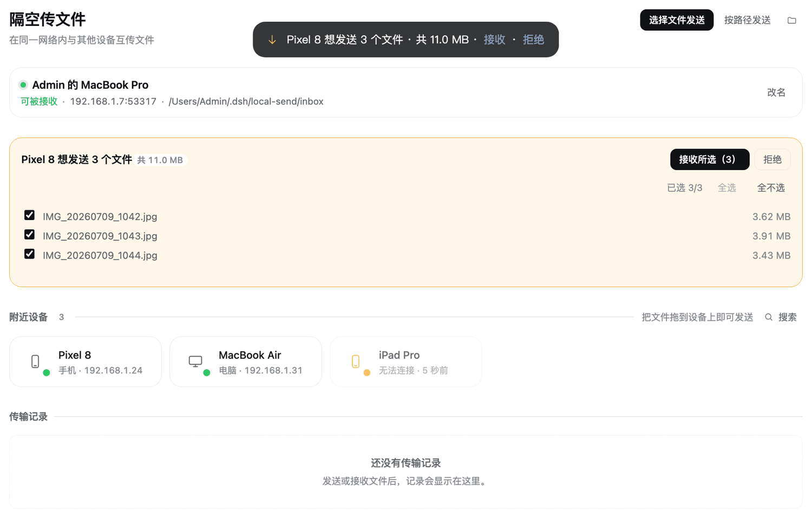Click 选择文件发送 button
The height and width of the screenshot is (518, 812).
click(677, 20)
